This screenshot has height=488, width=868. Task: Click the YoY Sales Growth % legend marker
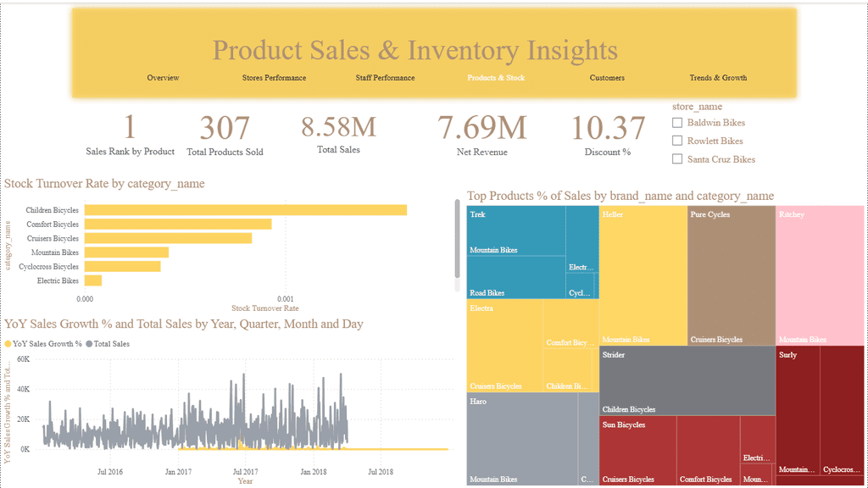pos(8,344)
